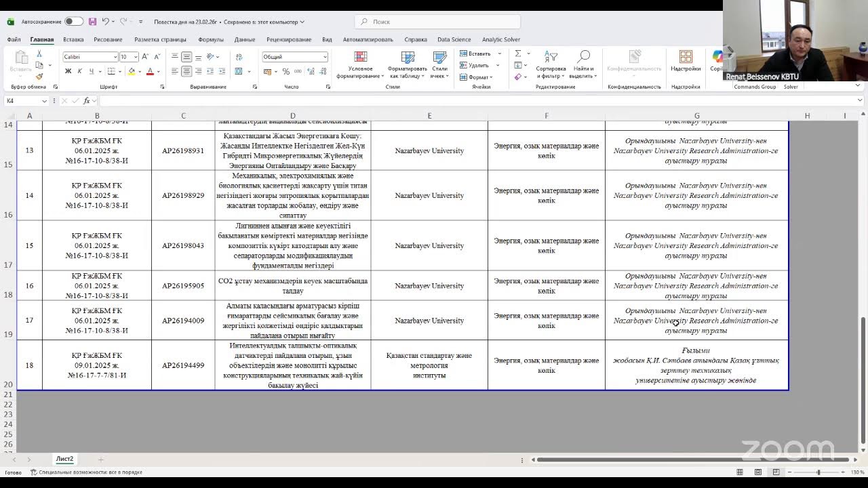Click the wrap text icon

(239, 57)
